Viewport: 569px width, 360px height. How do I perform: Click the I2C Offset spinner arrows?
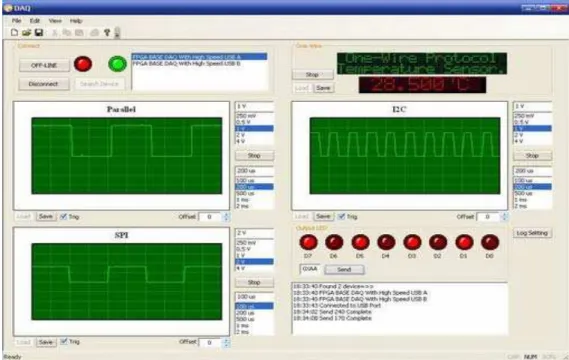coord(504,217)
